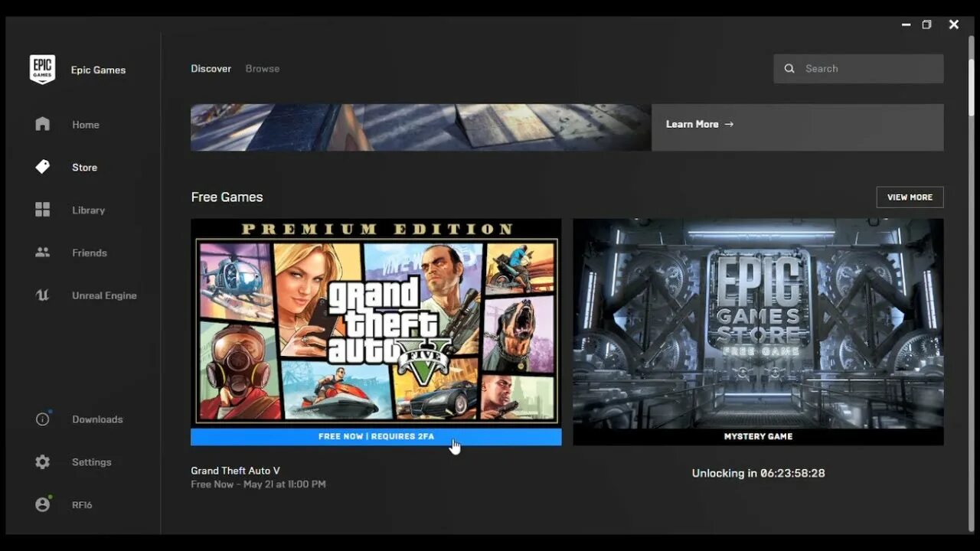The height and width of the screenshot is (551, 980).
Task: Select the Store label in the sidebar
Action: coord(84,168)
